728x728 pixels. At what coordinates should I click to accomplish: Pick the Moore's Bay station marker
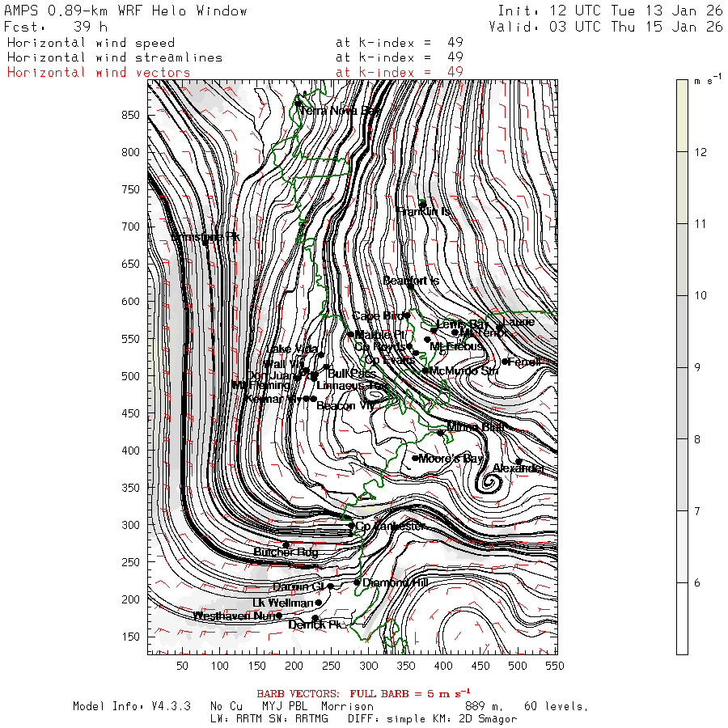point(416,458)
